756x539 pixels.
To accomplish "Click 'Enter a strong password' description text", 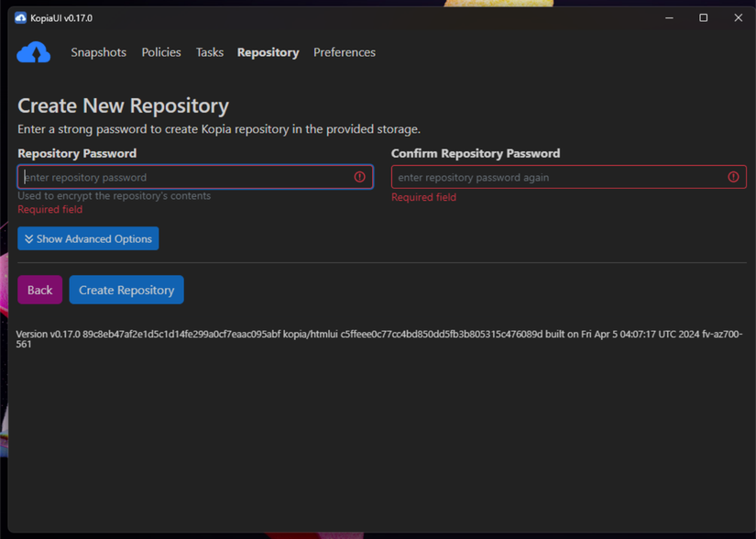I will click(219, 129).
